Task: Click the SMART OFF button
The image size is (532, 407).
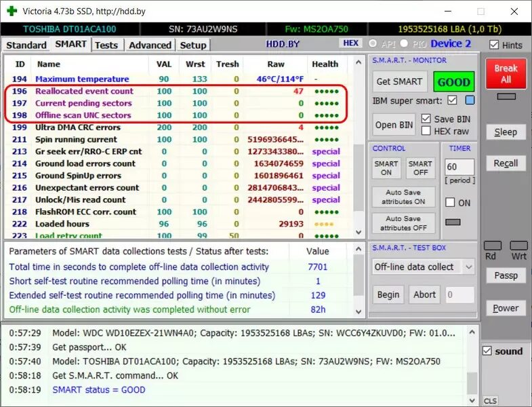Action: point(420,168)
